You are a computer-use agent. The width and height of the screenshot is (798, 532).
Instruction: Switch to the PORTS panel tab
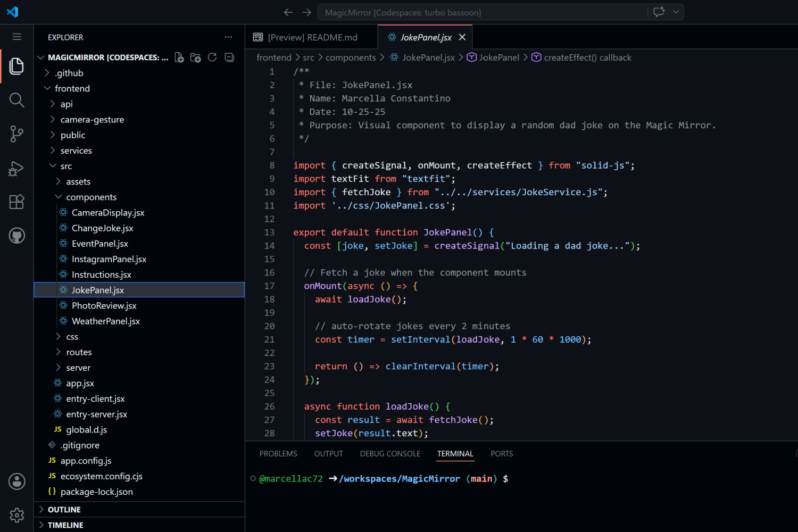click(x=502, y=454)
